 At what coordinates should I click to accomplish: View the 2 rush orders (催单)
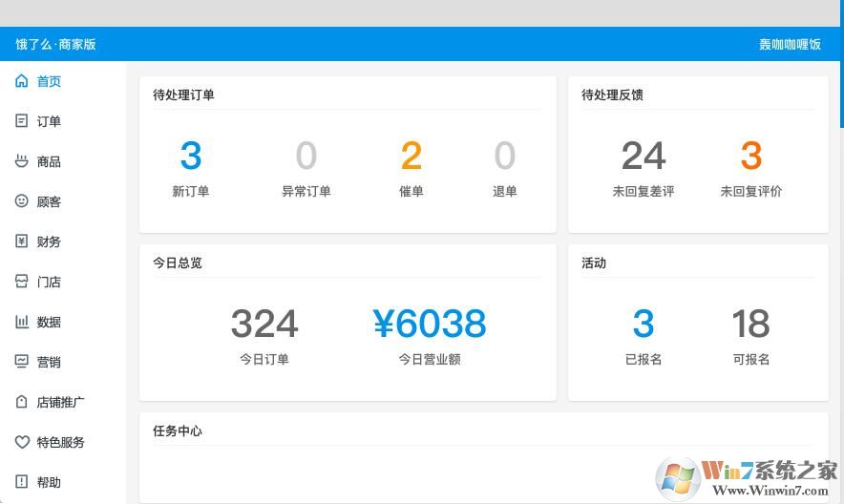[x=411, y=157]
